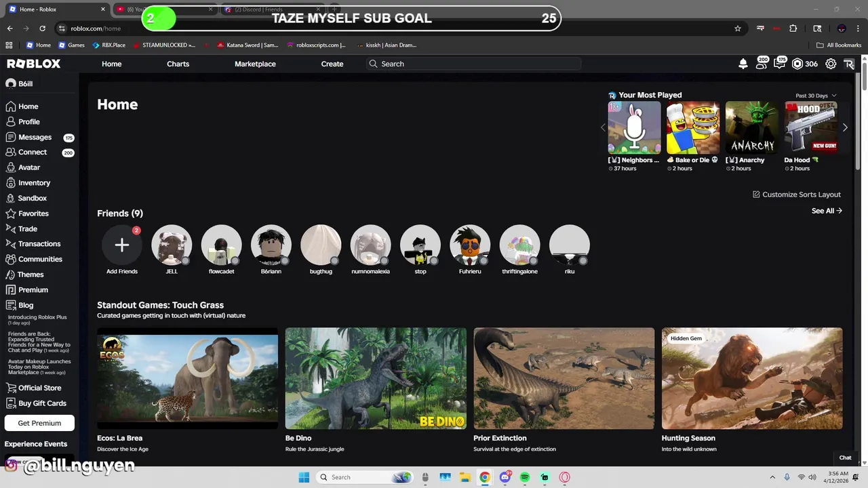
Task: Open Official Store in the sidebar
Action: click(39, 388)
